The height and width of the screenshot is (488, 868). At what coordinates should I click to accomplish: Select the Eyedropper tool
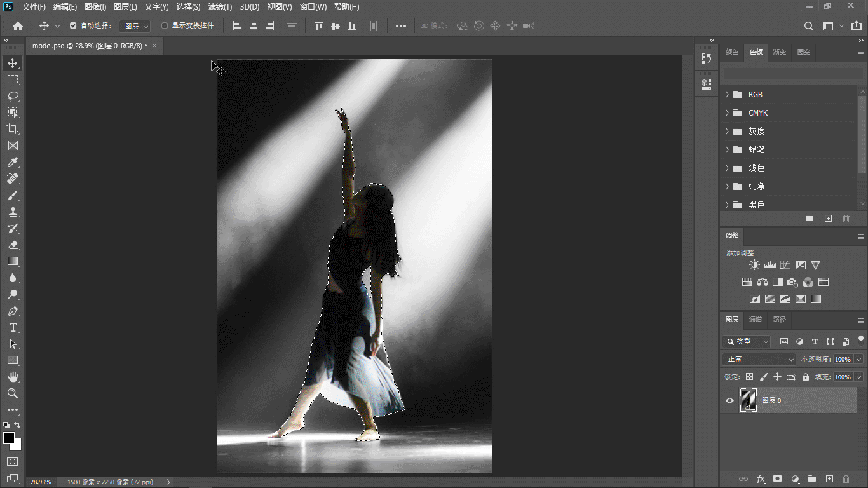pos(13,163)
